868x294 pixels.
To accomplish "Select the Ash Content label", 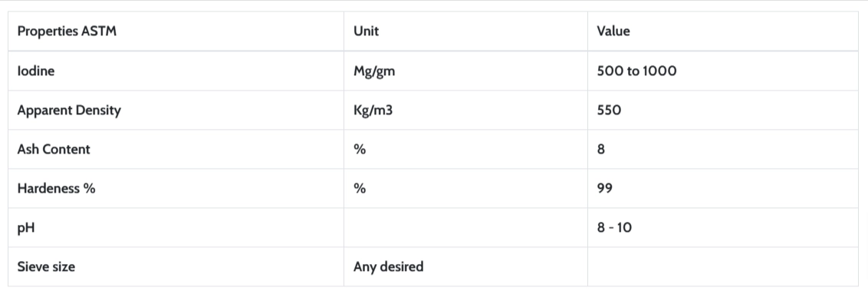I will tap(54, 150).
